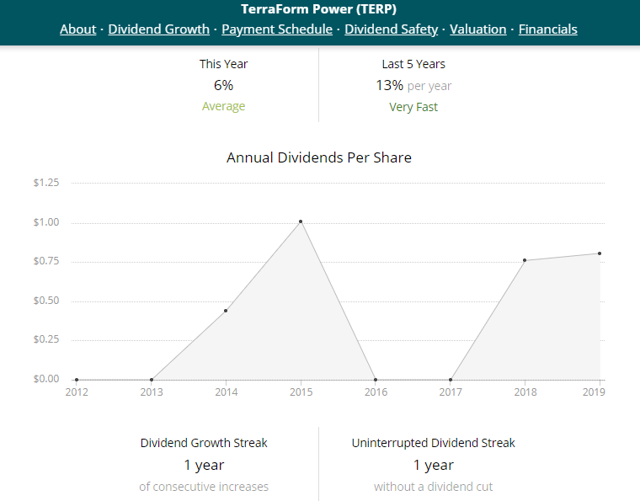Click the 'Very Fast' rating text
This screenshot has width=640, height=501.
coord(413,107)
